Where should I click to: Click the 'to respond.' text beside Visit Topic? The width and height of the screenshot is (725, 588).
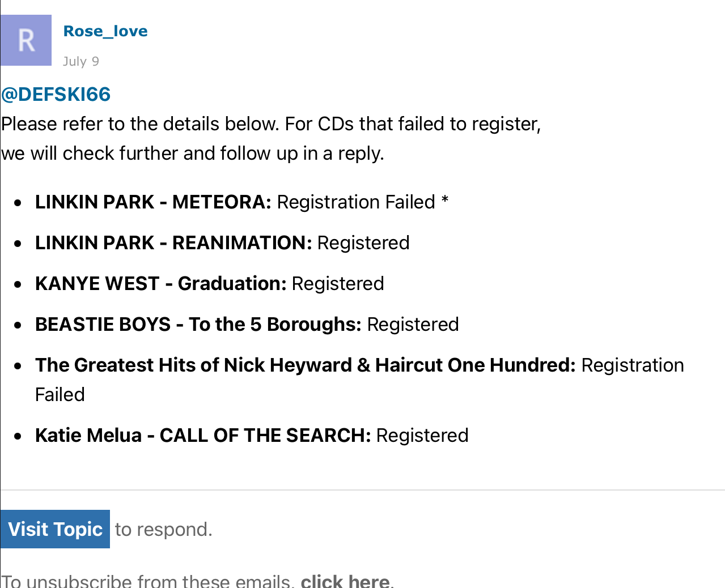pos(164,529)
